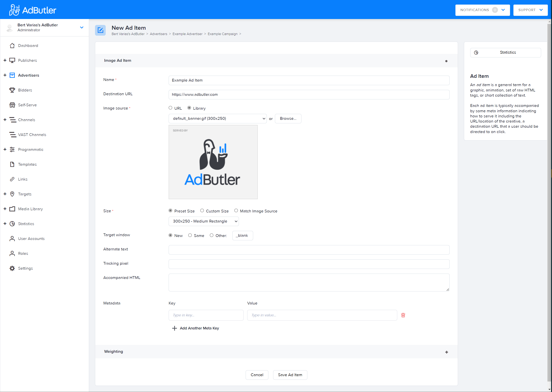Click into the Alternate text field
This screenshot has width=552, height=392.
[309, 250]
